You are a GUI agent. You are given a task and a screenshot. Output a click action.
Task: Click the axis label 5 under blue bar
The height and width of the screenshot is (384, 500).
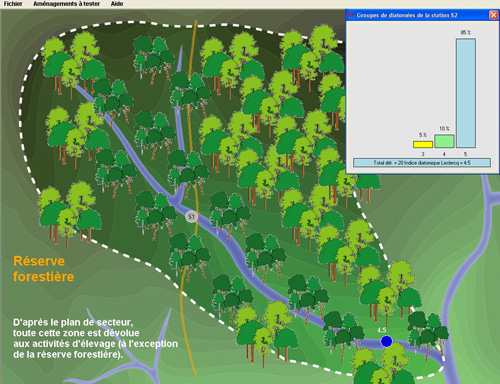(465, 154)
